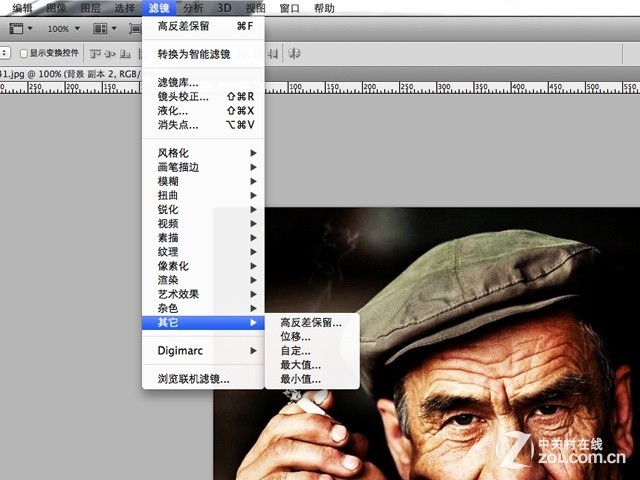Click the View Extras icon in the application bar
Image resolution: width=640 pixels, height=480 pixels.
[16, 28]
